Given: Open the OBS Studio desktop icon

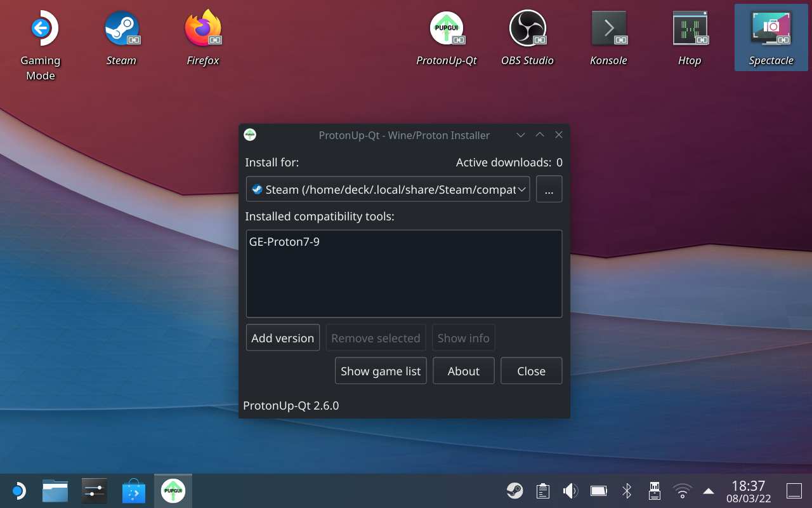Looking at the screenshot, I should (x=528, y=38).
